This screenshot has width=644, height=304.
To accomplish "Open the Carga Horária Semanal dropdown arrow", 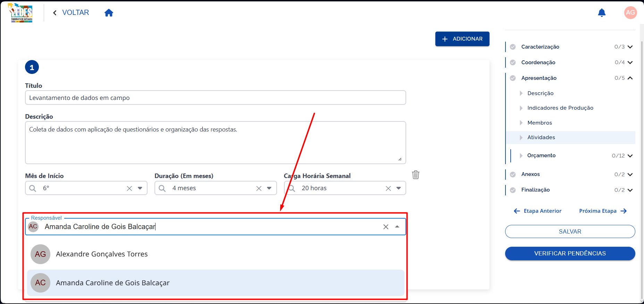I will [x=399, y=188].
